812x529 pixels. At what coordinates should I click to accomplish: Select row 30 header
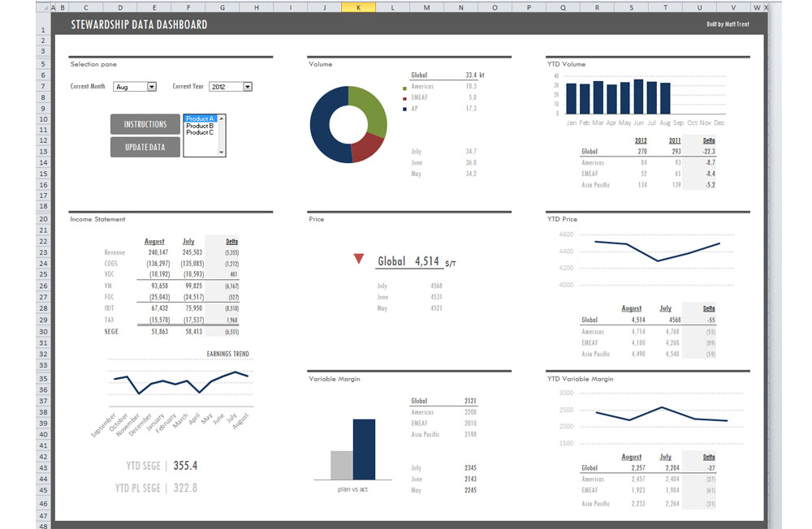coord(43,332)
